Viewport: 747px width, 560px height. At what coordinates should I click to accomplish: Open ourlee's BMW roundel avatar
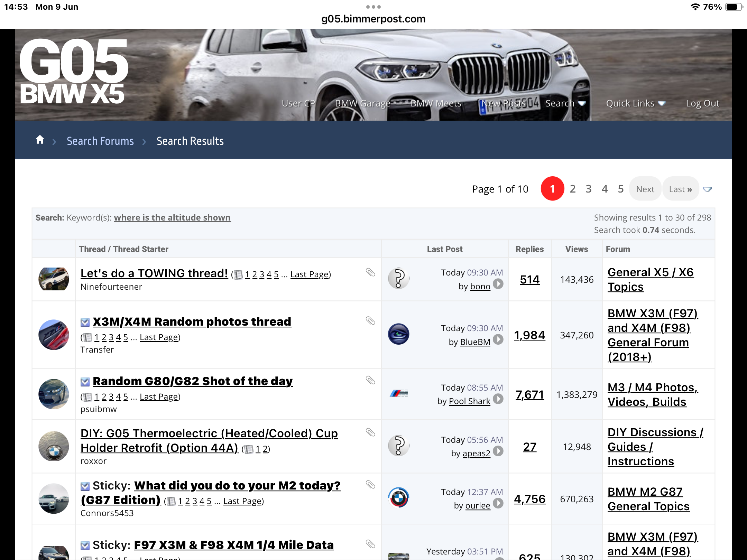(398, 498)
